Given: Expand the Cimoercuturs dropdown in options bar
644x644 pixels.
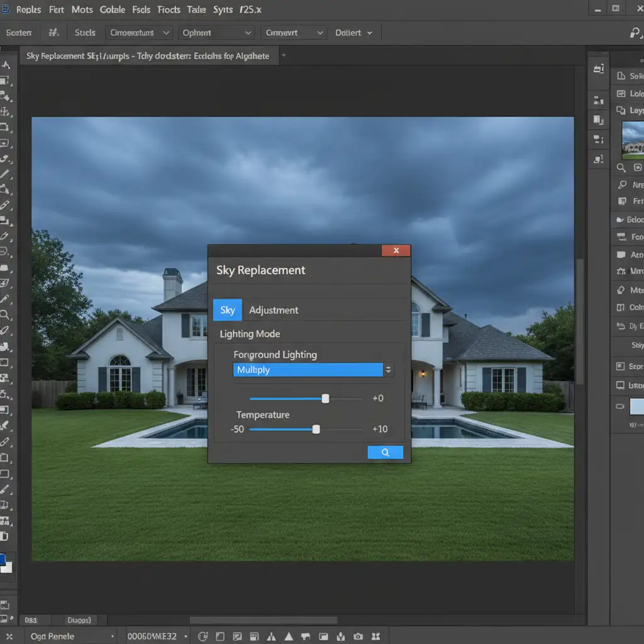Looking at the screenshot, I should (140, 33).
